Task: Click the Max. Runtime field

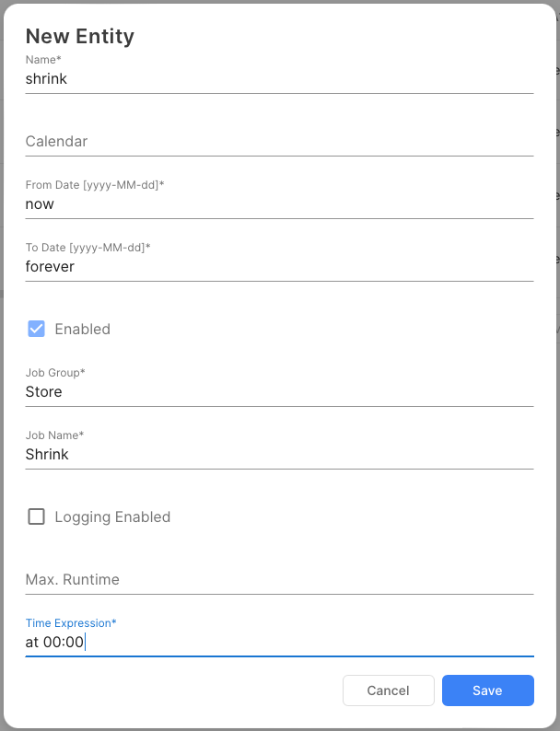Action: [279, 580]
